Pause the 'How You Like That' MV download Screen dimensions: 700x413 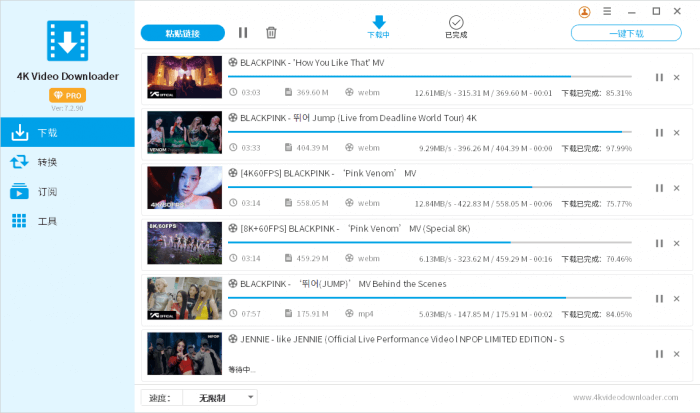[658, 77]
